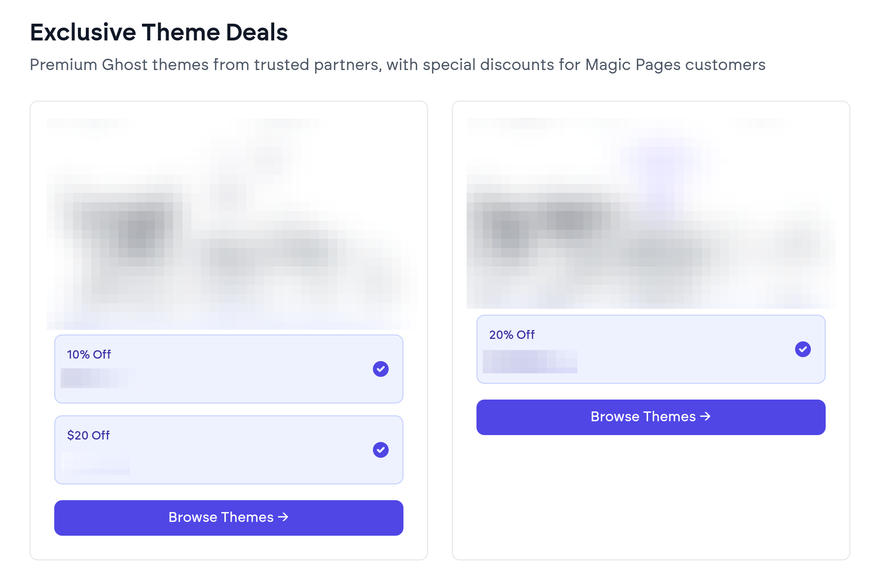Screen dimensions: 875x588
Task: Click the "Exclusive Theme Deals" heading
Action: 159,33
